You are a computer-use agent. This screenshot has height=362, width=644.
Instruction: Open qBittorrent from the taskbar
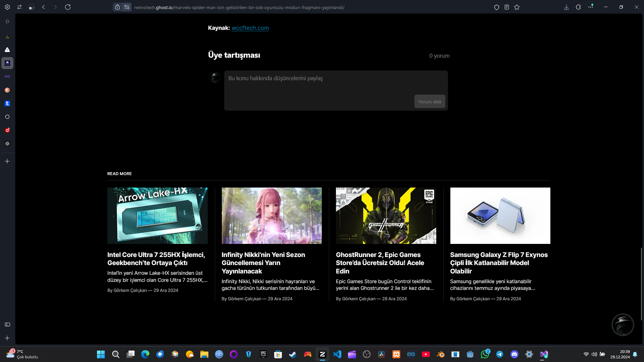point(219,354)
